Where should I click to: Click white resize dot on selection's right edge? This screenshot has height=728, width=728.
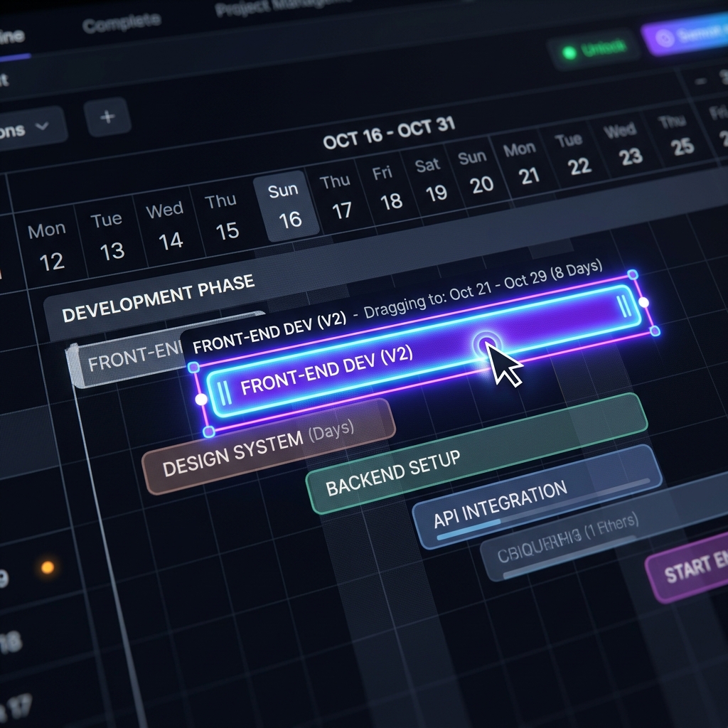(643, 302)
